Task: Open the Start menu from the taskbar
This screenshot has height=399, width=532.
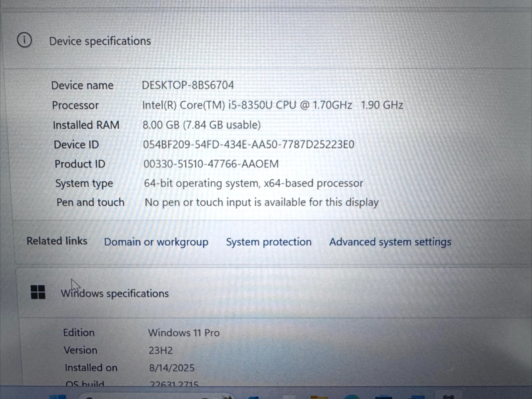Action: click(x=58, y=397)
